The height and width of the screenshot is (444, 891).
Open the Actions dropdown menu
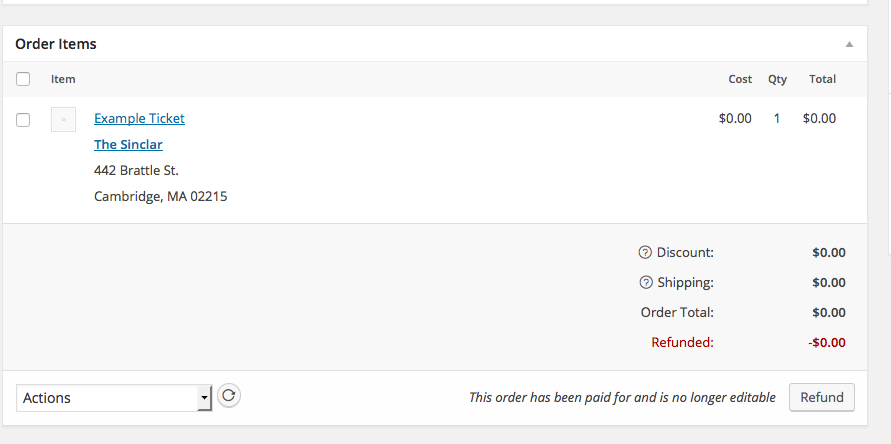click(x=114, y=398)
